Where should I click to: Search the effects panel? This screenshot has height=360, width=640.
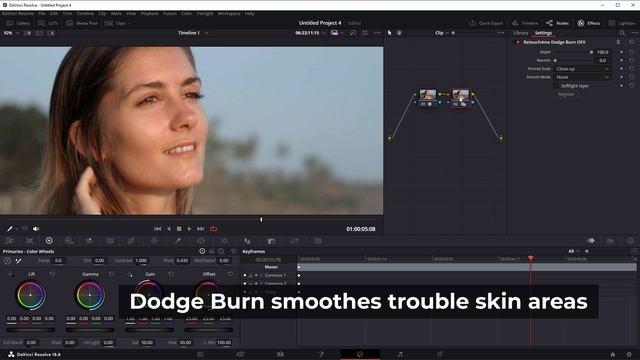622,33
